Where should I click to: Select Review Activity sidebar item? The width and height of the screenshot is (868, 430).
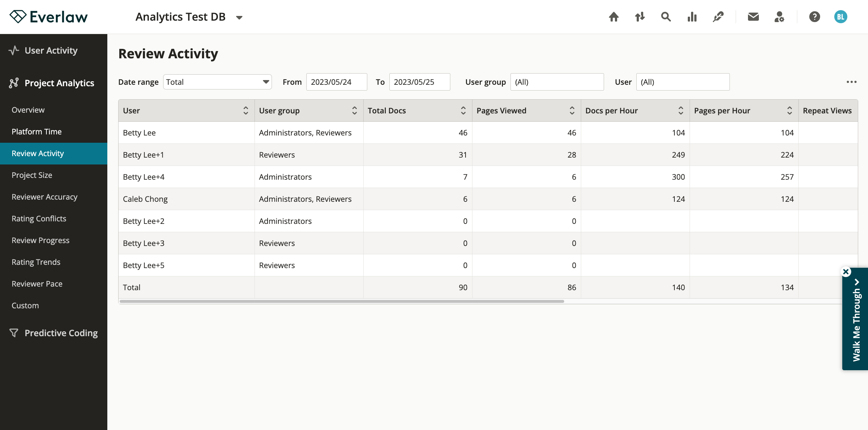[54, 153]
